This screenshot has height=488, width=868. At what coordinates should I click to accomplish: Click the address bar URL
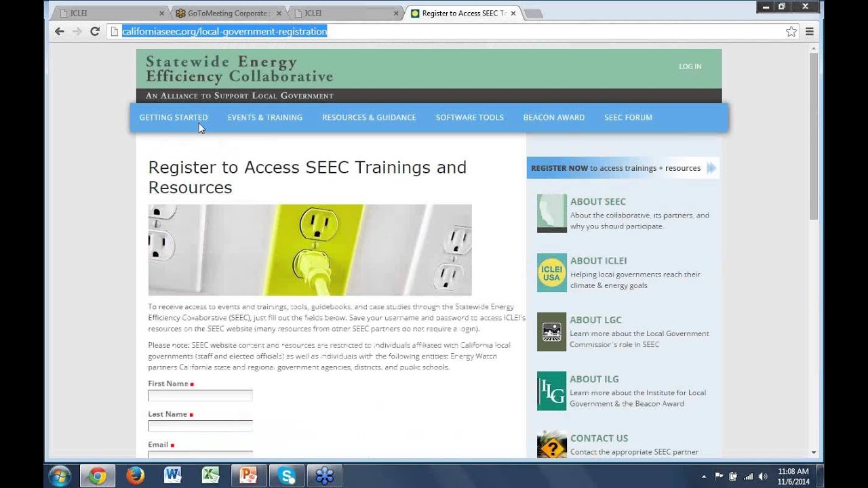pos(224,31)
